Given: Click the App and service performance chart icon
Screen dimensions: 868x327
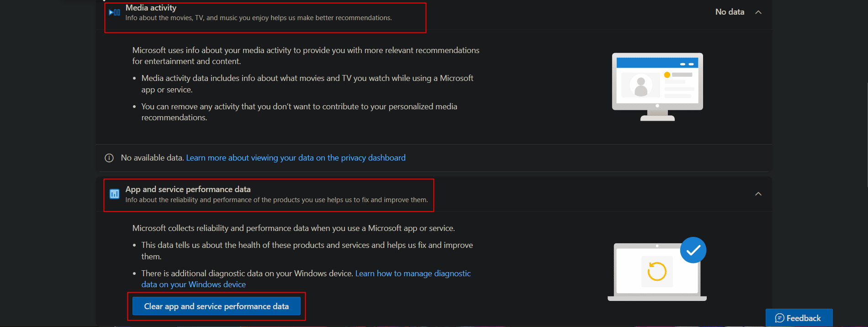Looking at the screenshot, I should 114,194.
